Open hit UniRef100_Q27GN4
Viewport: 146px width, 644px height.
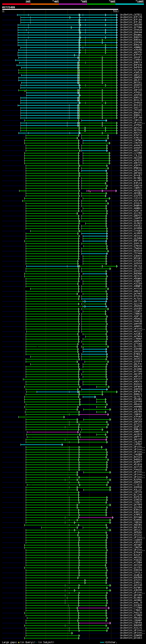coord(131,27)
